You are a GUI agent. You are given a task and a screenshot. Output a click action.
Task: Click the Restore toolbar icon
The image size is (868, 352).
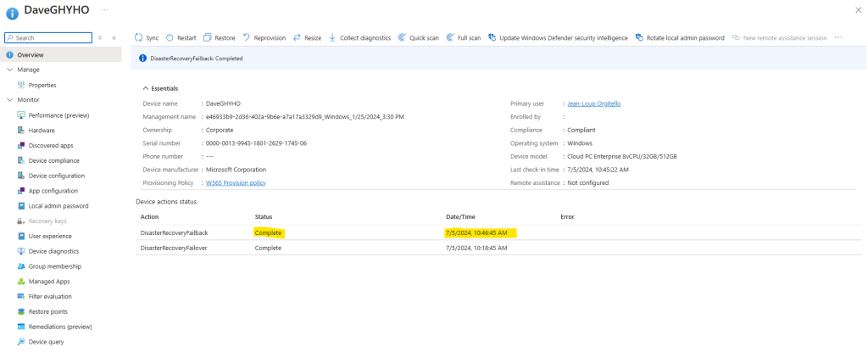(208, 37)
